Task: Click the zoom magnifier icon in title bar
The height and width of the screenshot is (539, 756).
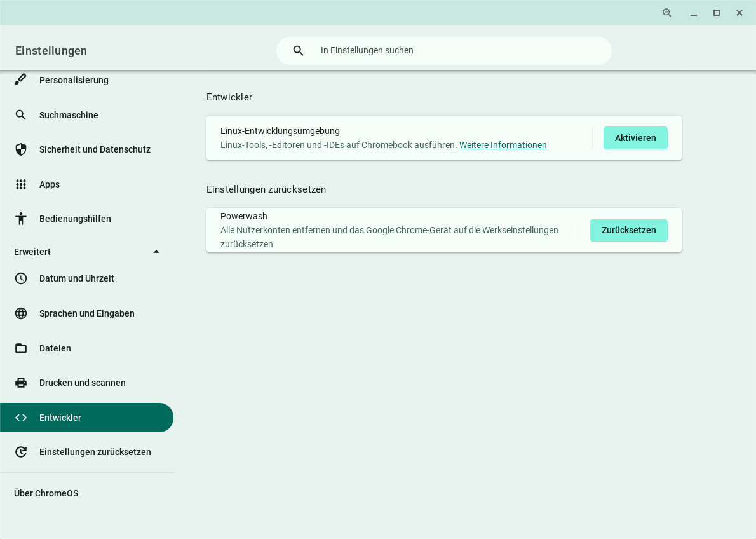Action: [667, 13]
